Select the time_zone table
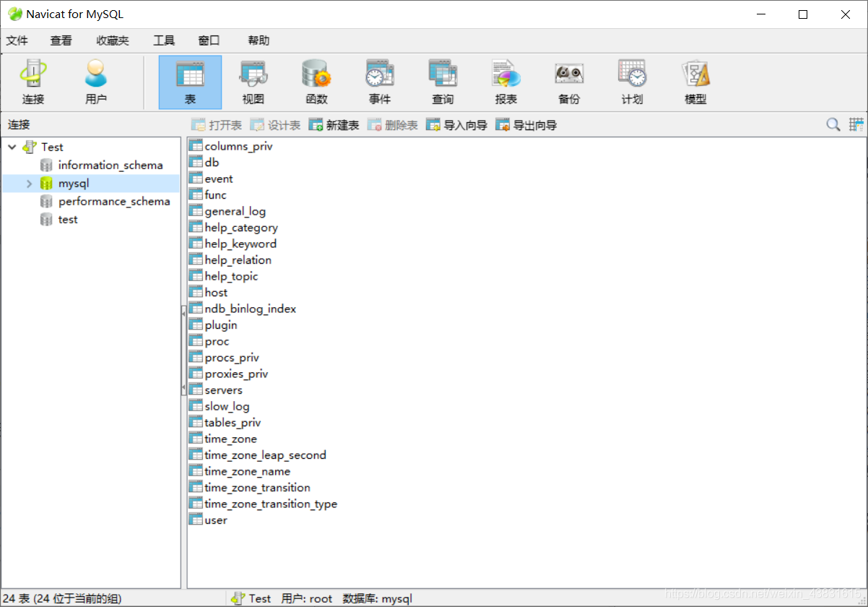868x607 pixels. (230, 439)
